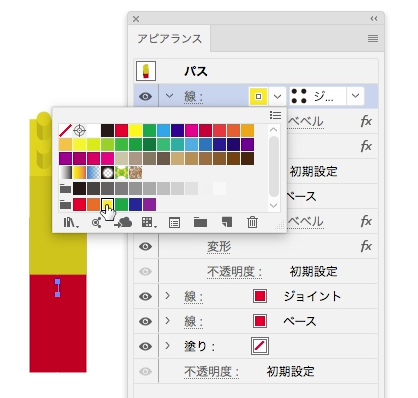The height and width of the screenshot is (398, 418).
Task: Create a new swatch
Action: pyautogui.click(x=227, y=222)
